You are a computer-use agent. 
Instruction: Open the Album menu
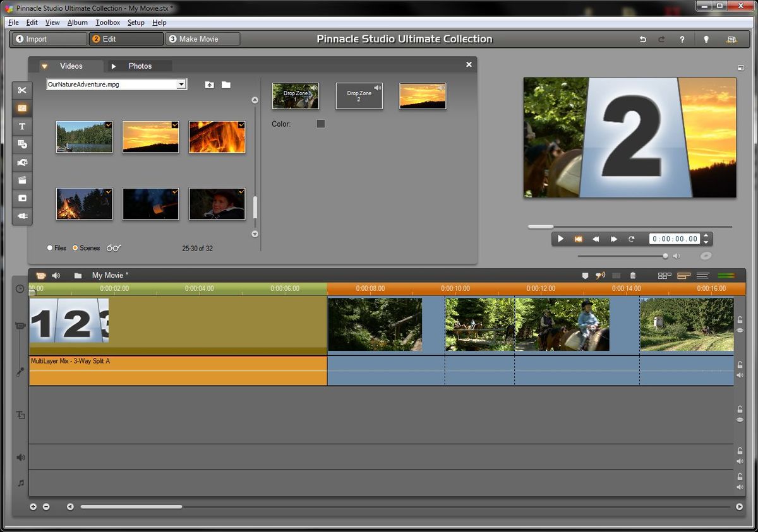point(78,23)
